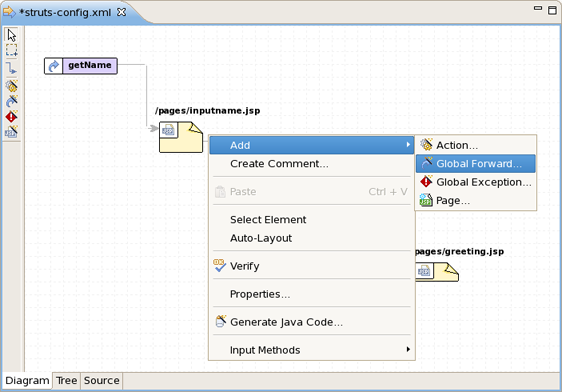This screenshot has height=392, width=562.
Task: Click the pages/greeting.jsp label
Action: pos(459,252)
